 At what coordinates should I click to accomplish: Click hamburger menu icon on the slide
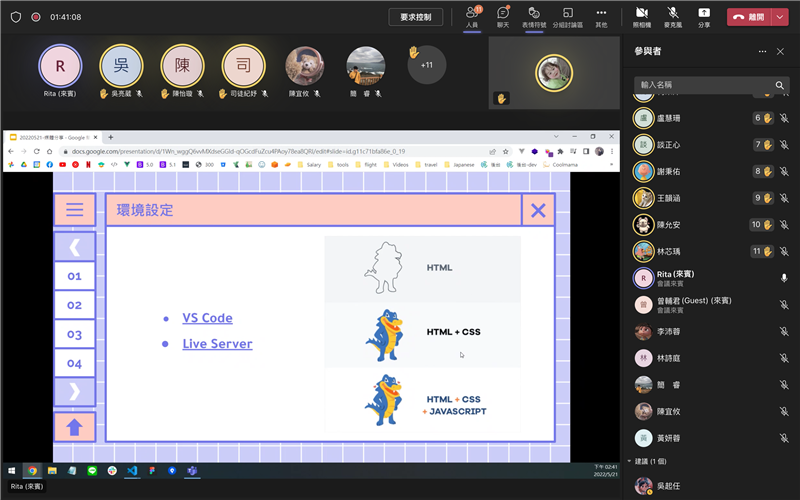pyautogui.click(x=75, y=210)
